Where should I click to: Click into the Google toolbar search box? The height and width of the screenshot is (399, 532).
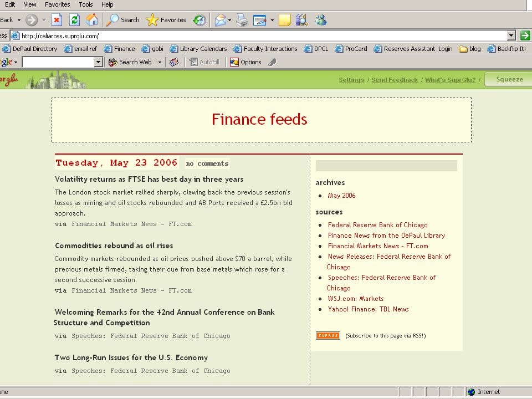58,62
